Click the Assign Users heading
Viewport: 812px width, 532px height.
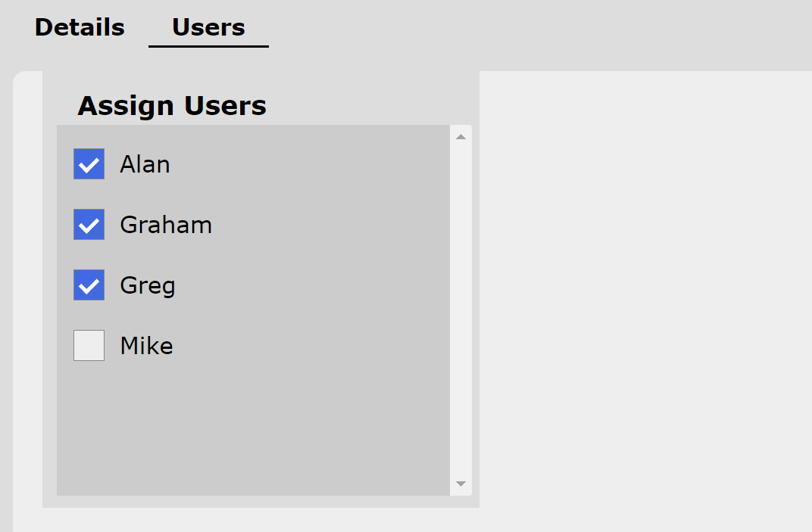(x=172, y=106)
